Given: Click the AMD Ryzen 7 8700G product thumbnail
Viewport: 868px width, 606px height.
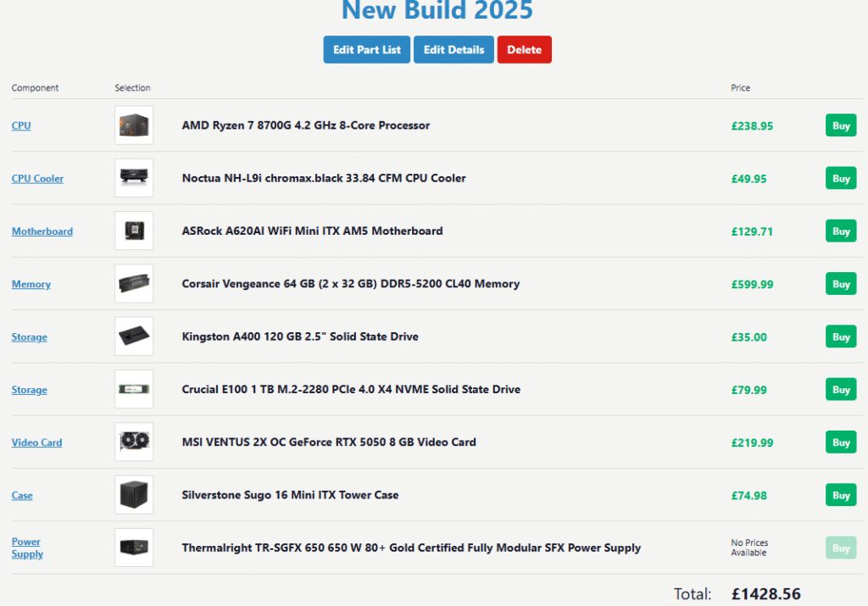Looking at the screenshot, I should pyautogui.click(x=134, y=125).
